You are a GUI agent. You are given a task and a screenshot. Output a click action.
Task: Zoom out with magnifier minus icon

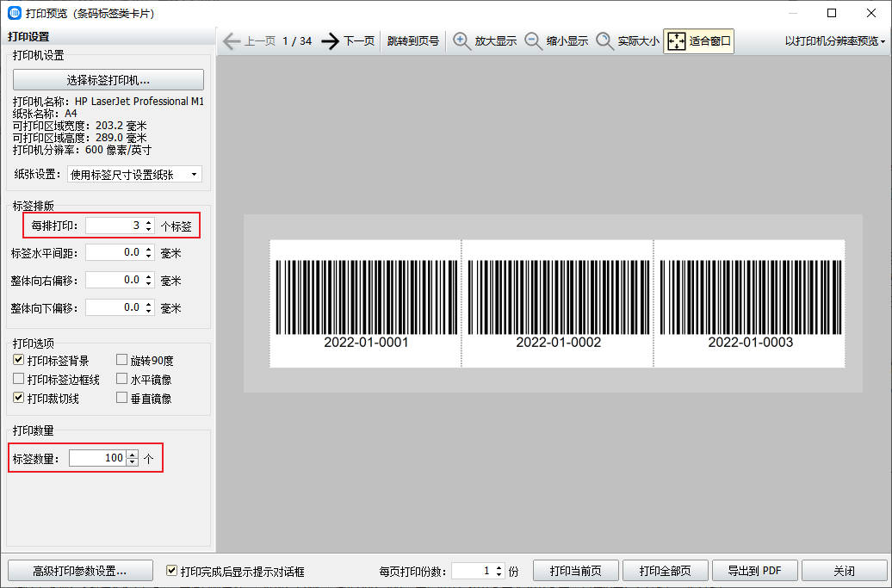pos(533,41)
